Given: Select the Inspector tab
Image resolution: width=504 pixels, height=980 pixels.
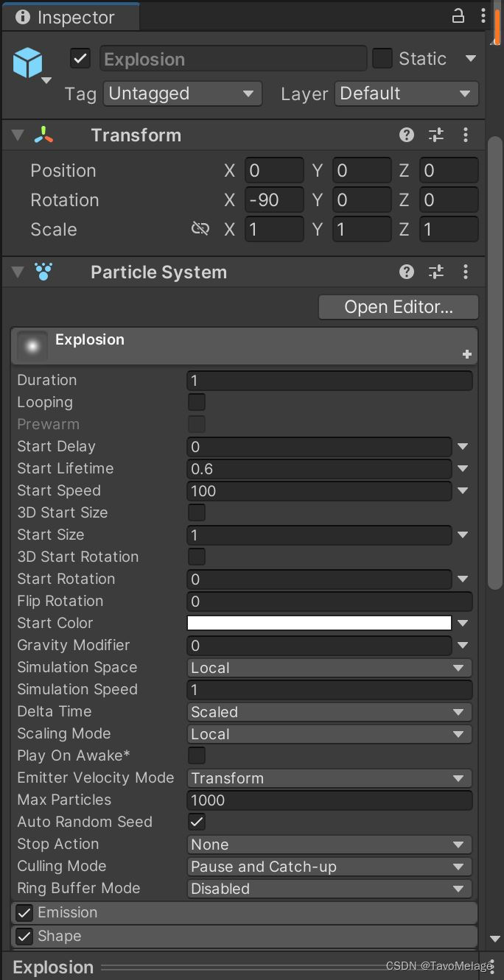Looking at the screenshot, I should (71, 17).
